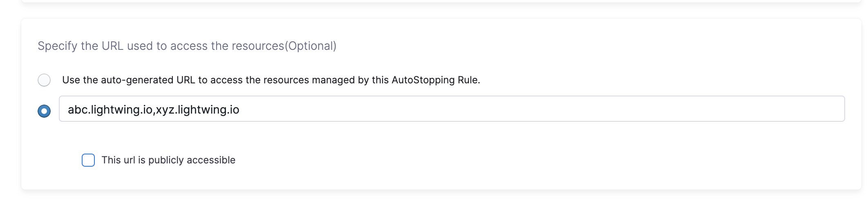
Task: Click the comma between the two URLs
Action: coord(154,110)
